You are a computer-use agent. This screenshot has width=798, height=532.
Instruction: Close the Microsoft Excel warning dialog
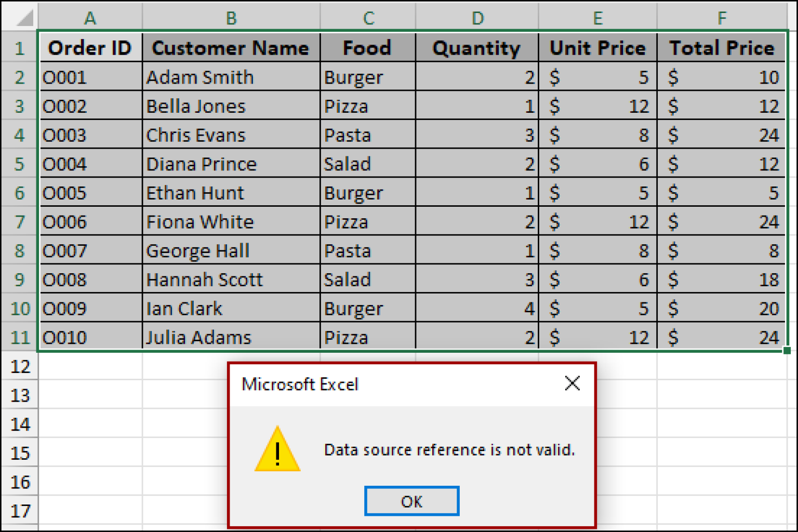click(x=571, y=383)
